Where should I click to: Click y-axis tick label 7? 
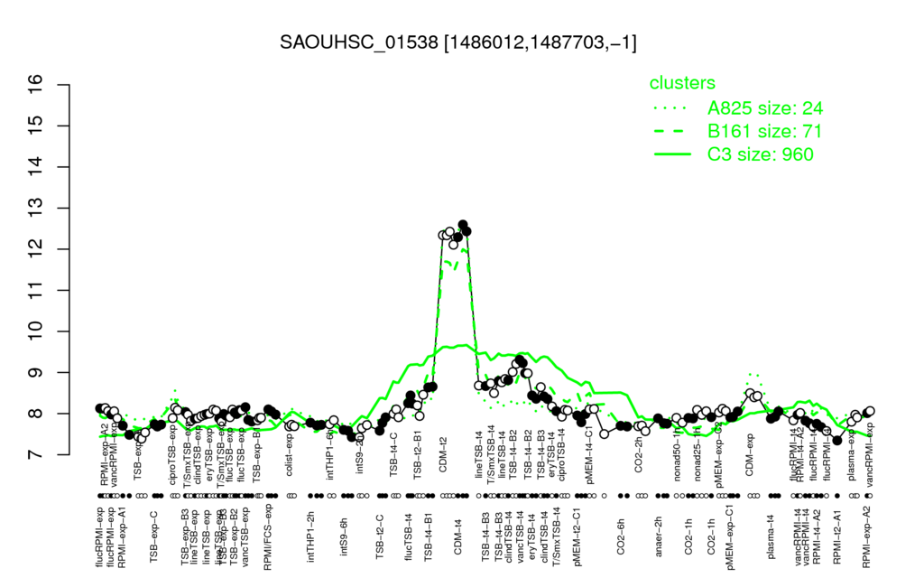coord(37,455)
